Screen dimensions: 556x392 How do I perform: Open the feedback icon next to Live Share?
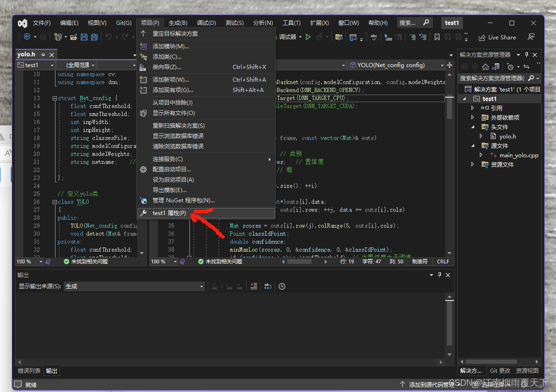pos(531,37)
